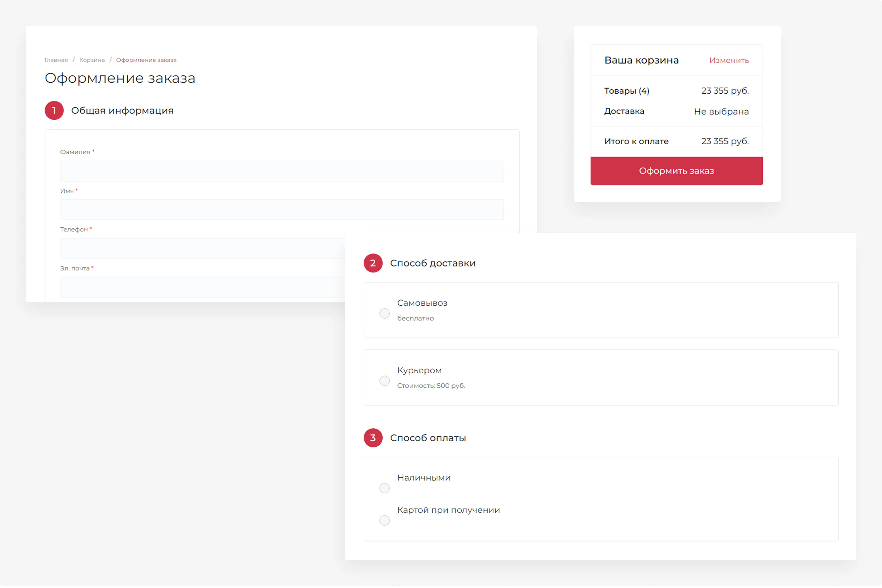This screenshot has width=882, height=588.
Task: Focus the Фамилия input field
Action: pos(282,171)
